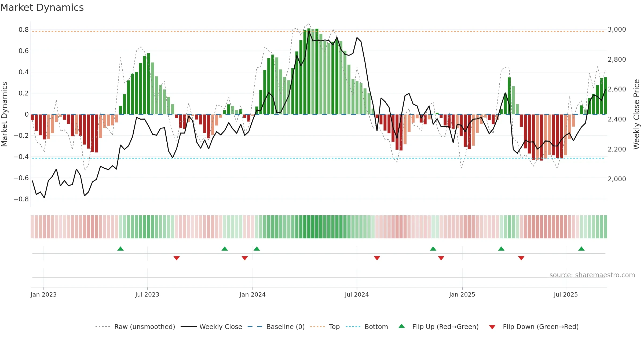The height and width of the screenshot is (362, 644).
Task: Click the leftmost light red heat strip segment
Action: [32, 227]
